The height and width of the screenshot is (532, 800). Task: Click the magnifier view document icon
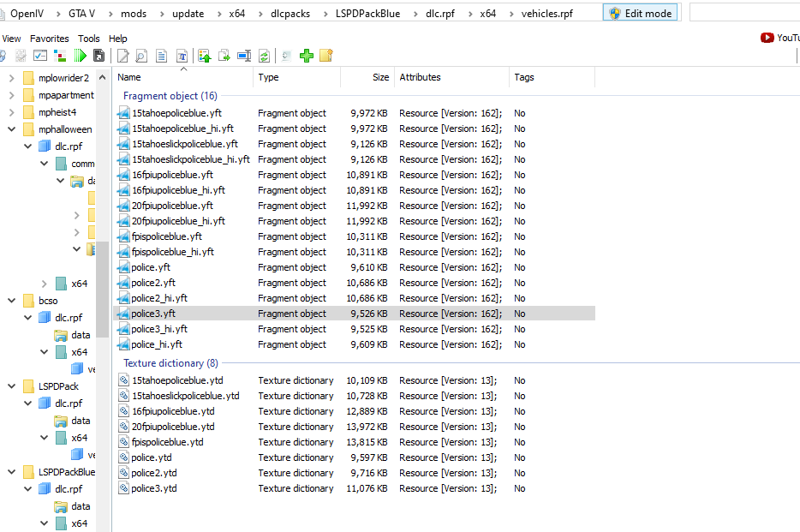pos(141,56)
